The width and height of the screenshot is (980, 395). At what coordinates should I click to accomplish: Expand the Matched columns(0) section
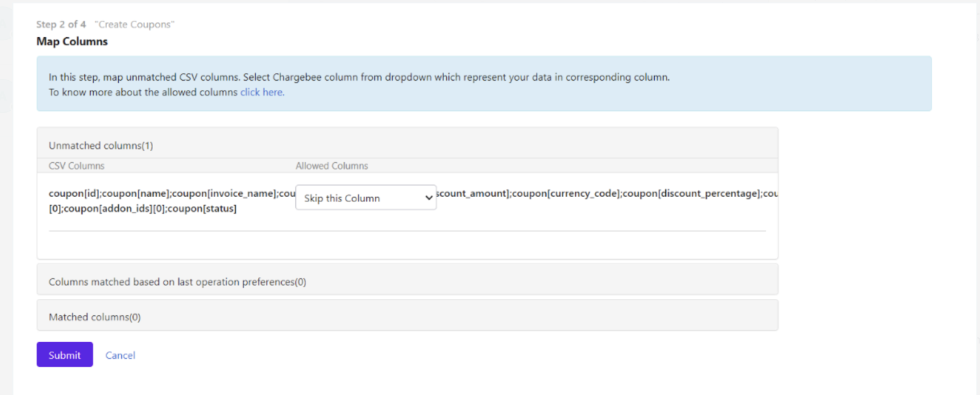(x=95, y=317)
